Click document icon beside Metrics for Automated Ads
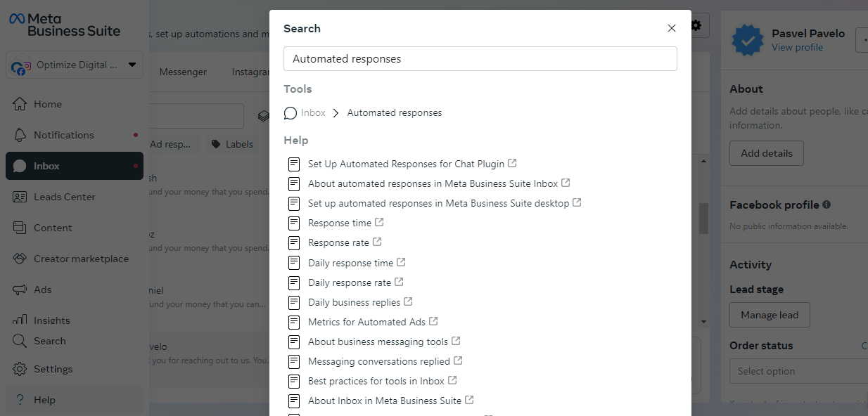 (294, 322)
